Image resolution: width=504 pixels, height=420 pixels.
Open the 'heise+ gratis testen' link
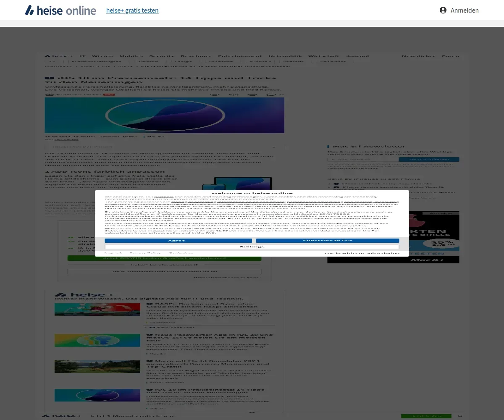(x=132, y=10)
